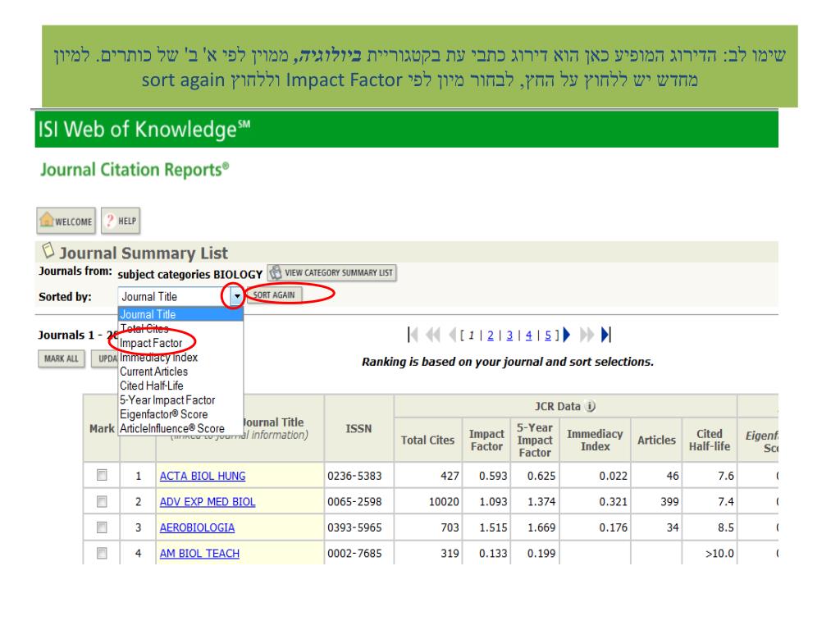The width and height of the screenshot is (840, 630).
Task: Click the rewind pages double-arrow icon
Action: click(x=432, y=335)
